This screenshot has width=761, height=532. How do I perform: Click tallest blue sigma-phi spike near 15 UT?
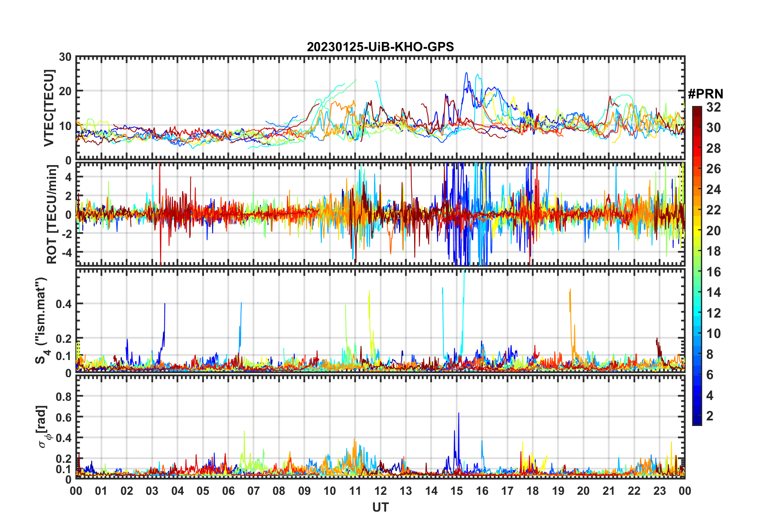(459, 414)
